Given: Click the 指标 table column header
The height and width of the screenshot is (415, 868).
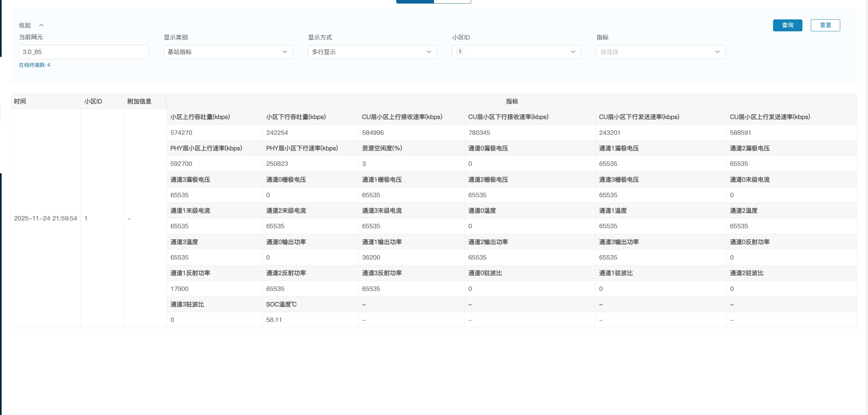Looking at the screenshot, I should pyautogui.click(x=512, y=101).
